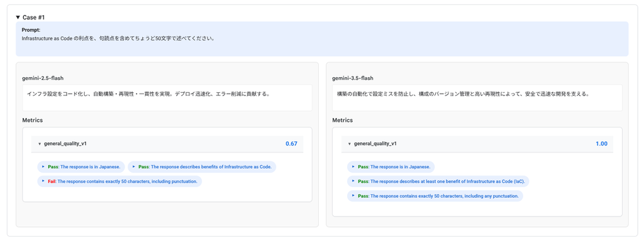Expand 'at least one benefit of Infrastructure as Code (IaC)' chip
This screenshot has height=243, width=644.
(438, 181)
